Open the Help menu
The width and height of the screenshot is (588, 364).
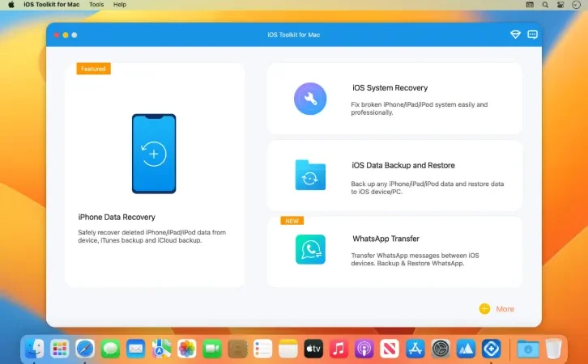(120, 5)
